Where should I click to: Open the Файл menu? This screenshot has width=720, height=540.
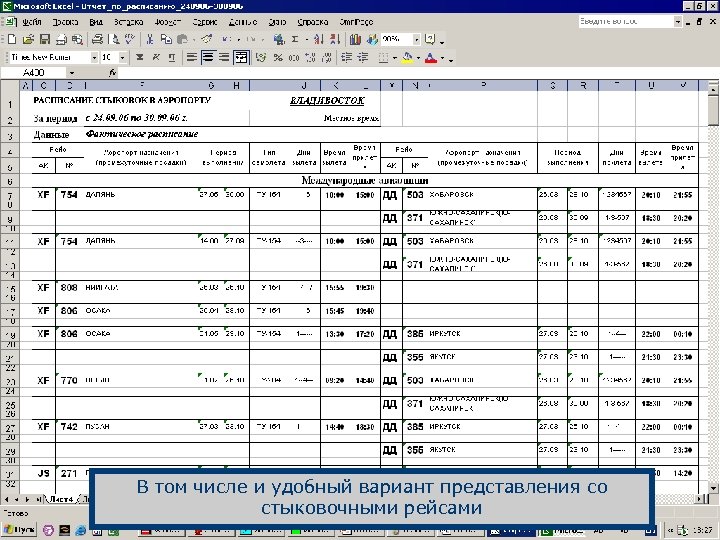[32, 22]
